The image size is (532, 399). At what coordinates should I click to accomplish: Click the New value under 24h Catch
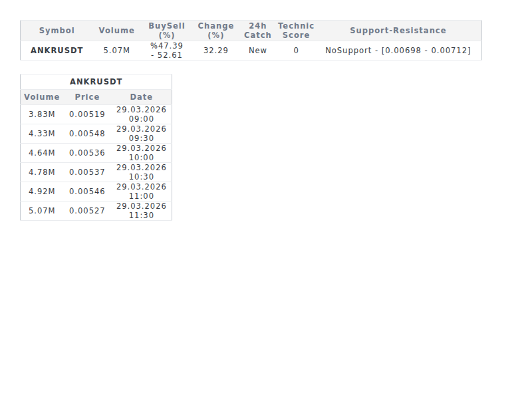click(x=257, y=51)
